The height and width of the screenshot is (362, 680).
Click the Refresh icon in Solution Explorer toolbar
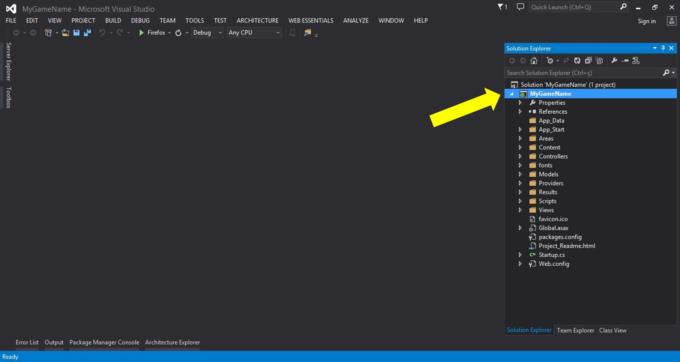[577, 61]
